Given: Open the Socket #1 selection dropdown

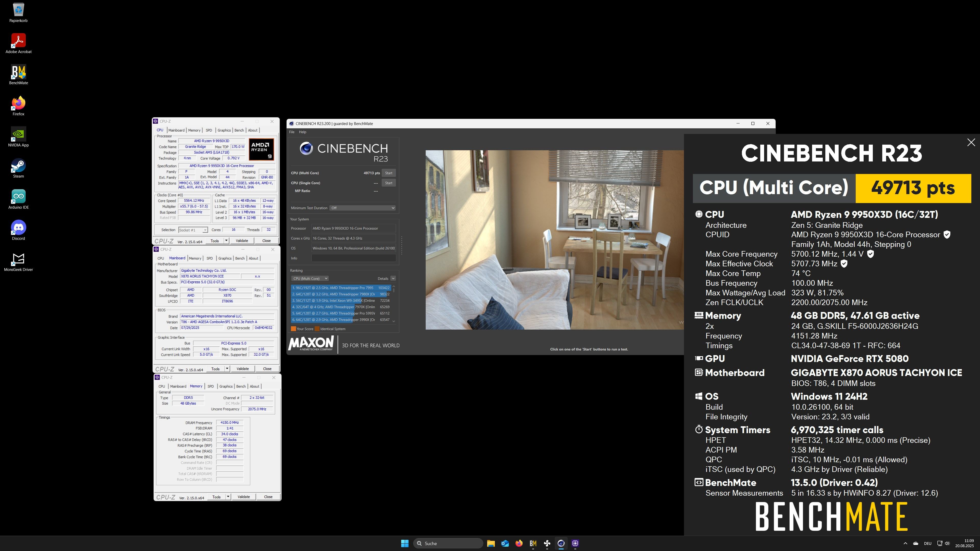Looking at the screenshot, I should 193,230.
